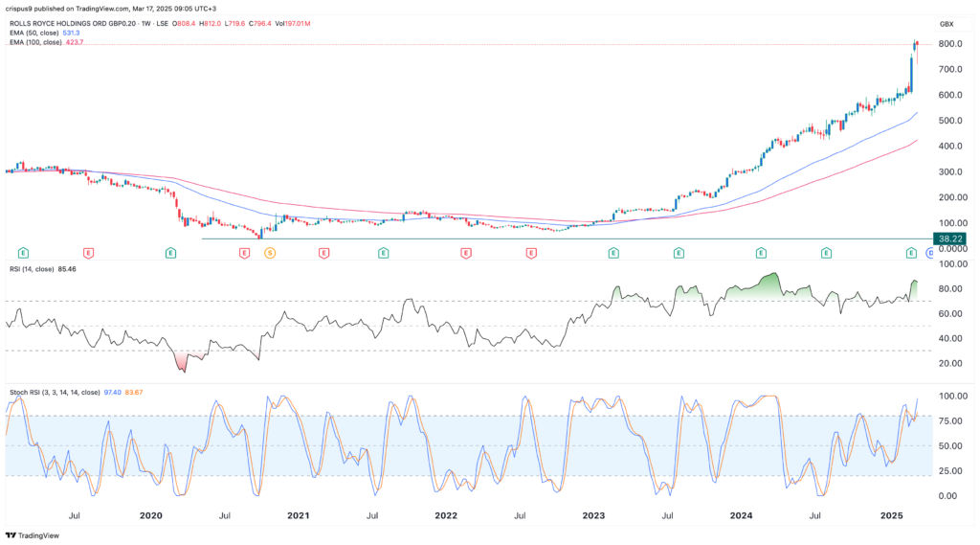980x545 pixels.
Task: Click the 2025 time axis label
Action: tap(891, 515)
